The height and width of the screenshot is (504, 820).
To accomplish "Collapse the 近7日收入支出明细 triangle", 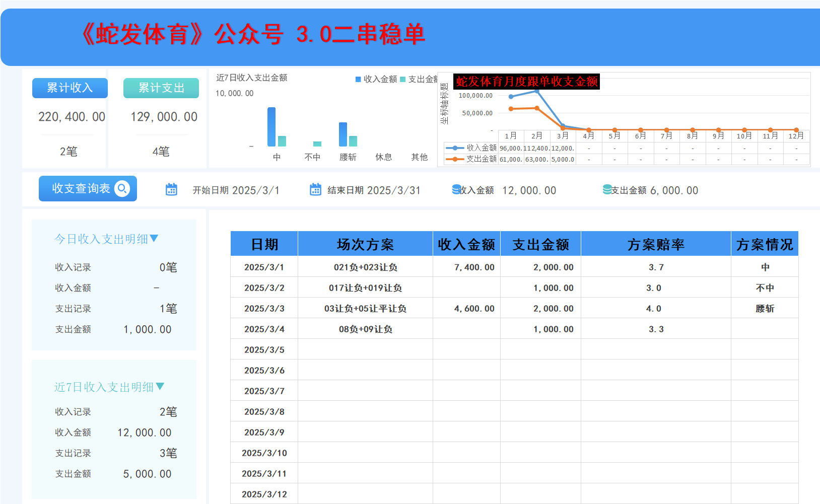I will [x=160, y=386].
